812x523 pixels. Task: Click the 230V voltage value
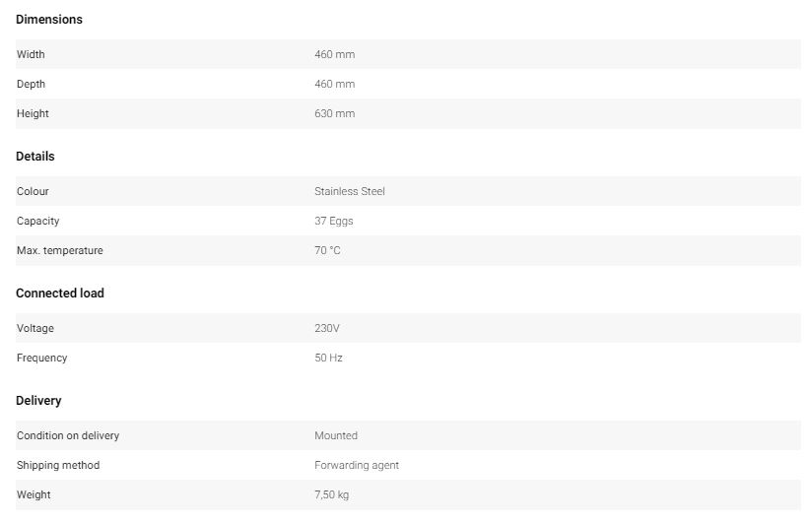[x=327, y=328]
